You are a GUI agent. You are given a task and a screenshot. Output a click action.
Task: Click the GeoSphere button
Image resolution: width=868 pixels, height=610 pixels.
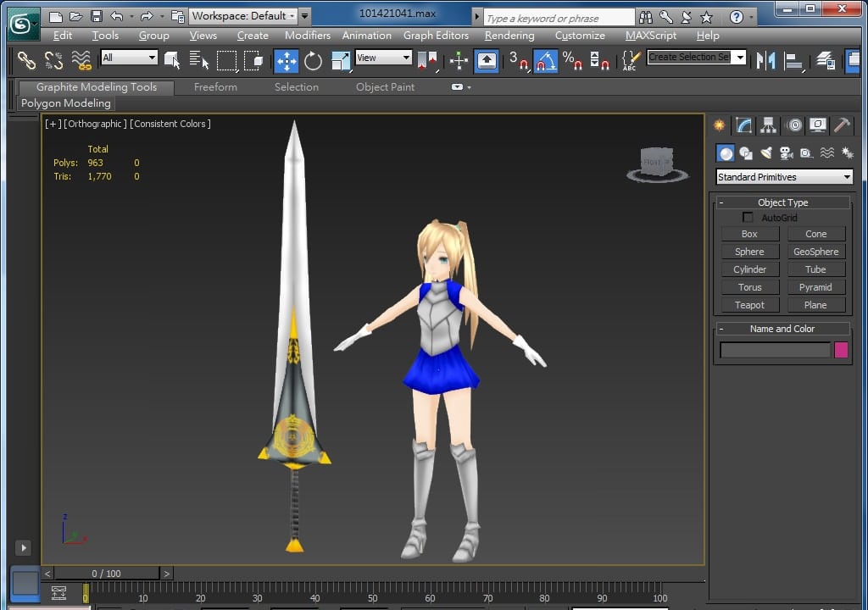click(815, 252)
